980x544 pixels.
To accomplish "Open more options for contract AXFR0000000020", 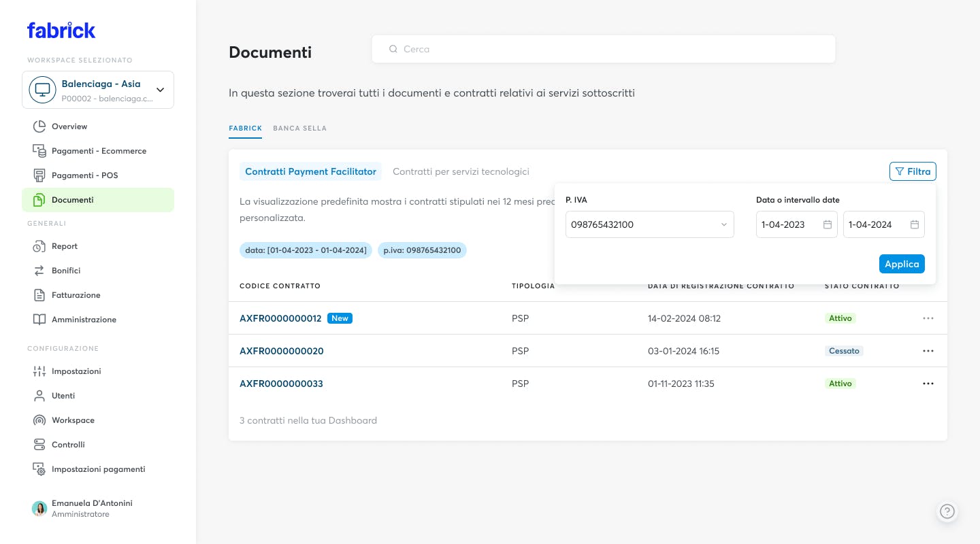I will [x=928, y=351].
